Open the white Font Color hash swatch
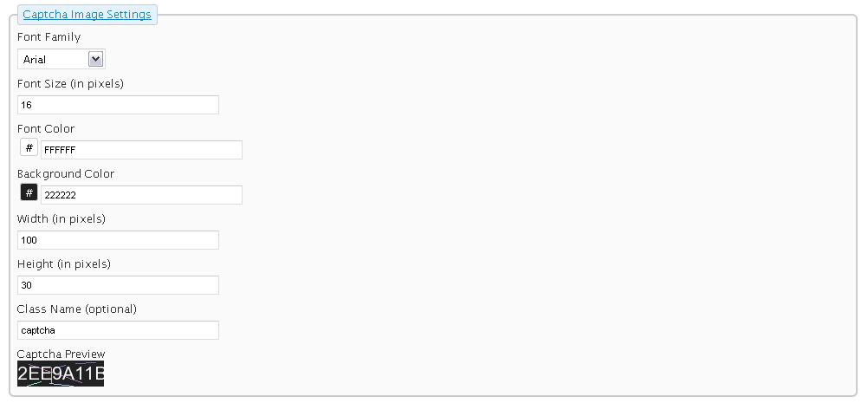This screenshot has height=403, width=868. click(x=29, y=148)
